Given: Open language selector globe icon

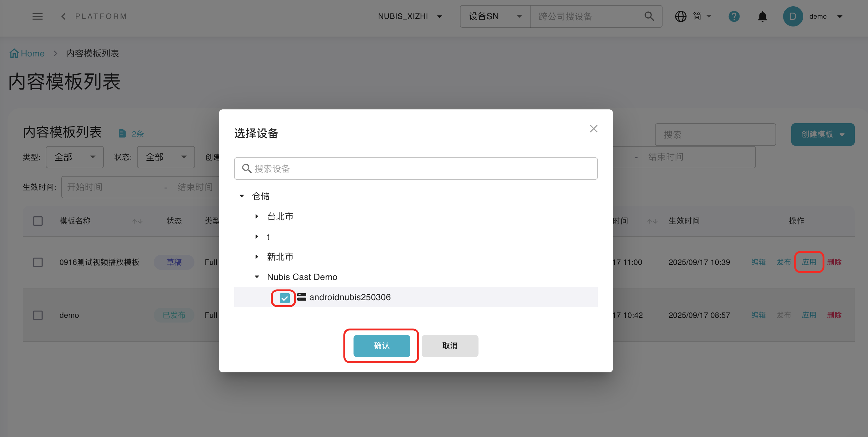Looking at the screenshot, I should (681, 16).
